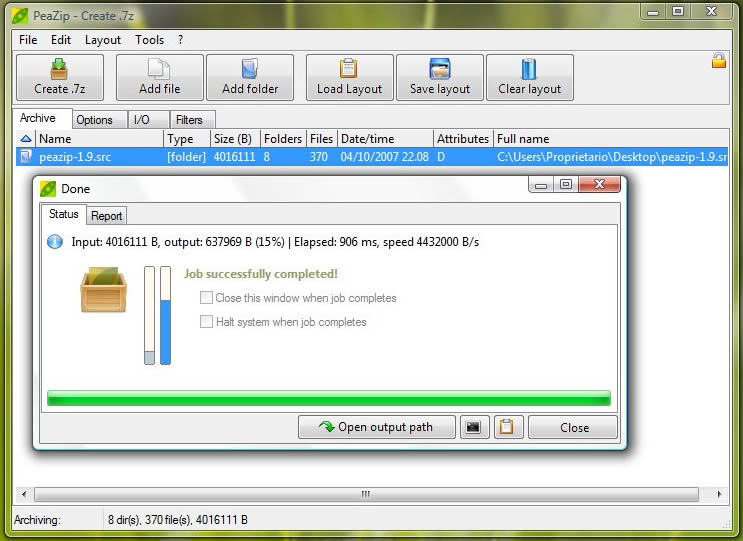This screenshot has height=541, width=743.
Task: Open the Tools menu
Action: pyautogui.click(x=149, y=40)
